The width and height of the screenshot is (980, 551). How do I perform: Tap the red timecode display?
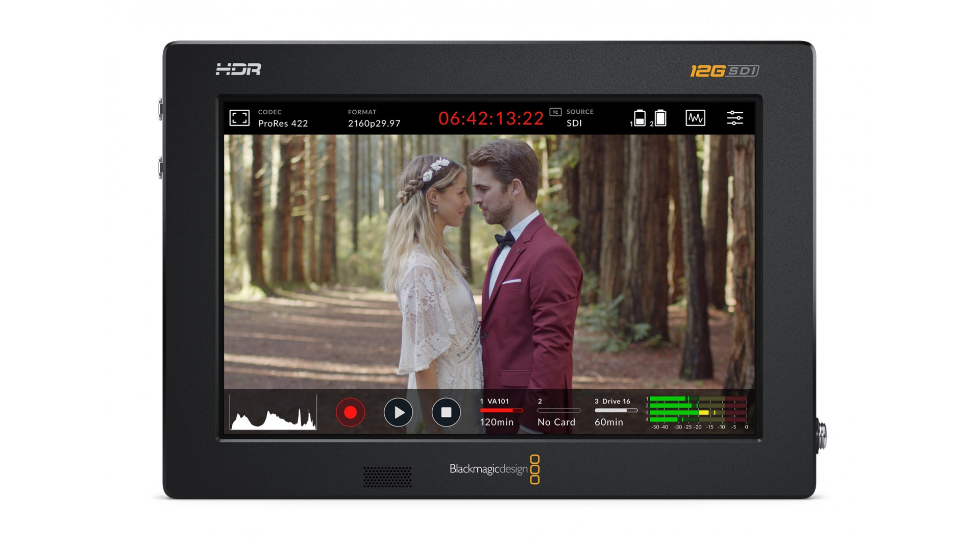coord(491,118)
